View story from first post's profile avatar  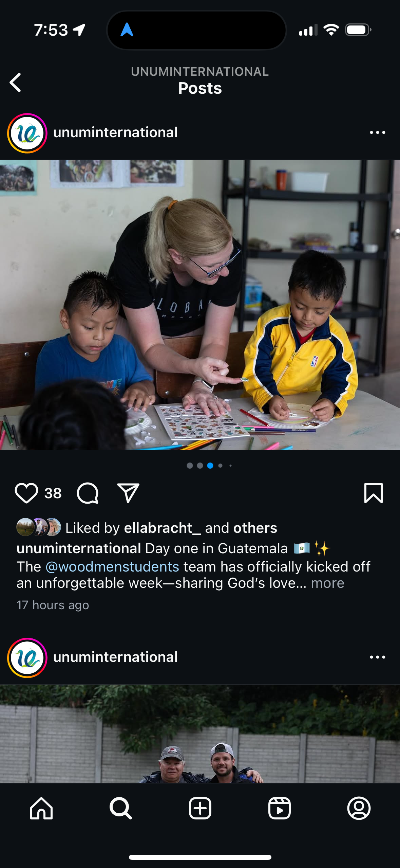click(27, 133)
